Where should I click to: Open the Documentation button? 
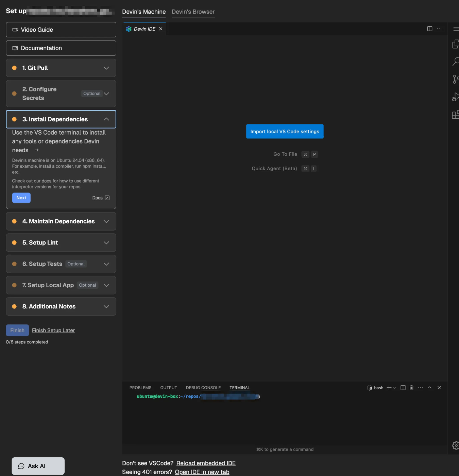[x=61, y=48]
